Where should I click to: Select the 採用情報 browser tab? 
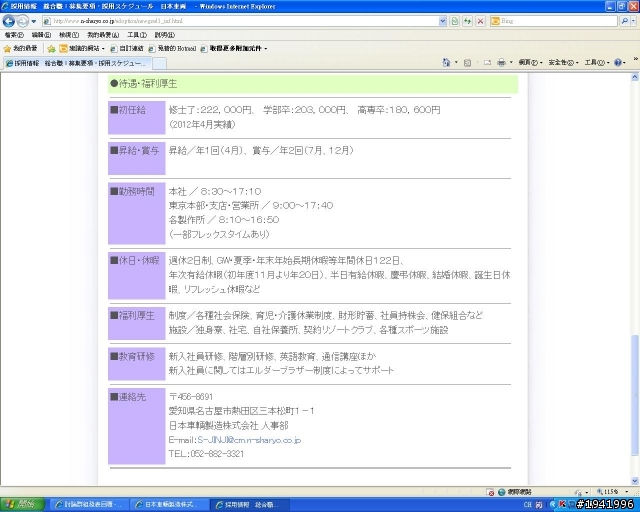click(x=78, y=63)
